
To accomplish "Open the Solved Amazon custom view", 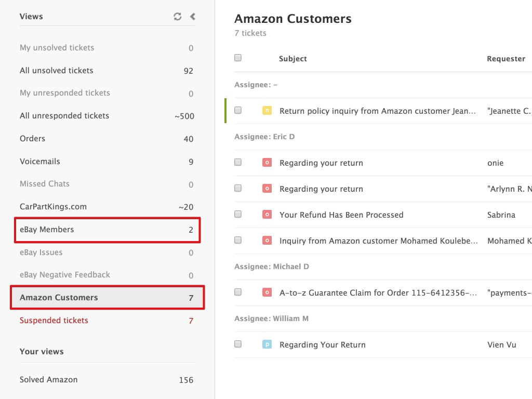I will coord(49,380).
